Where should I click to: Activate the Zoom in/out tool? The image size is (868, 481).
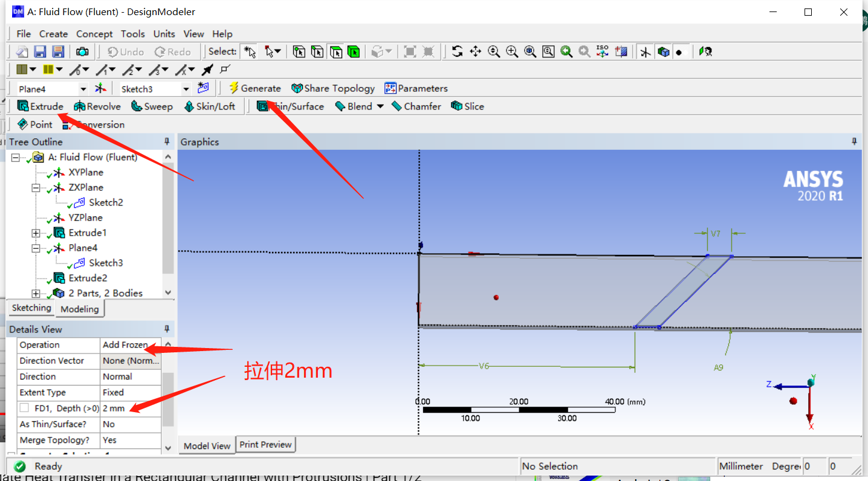494,52
